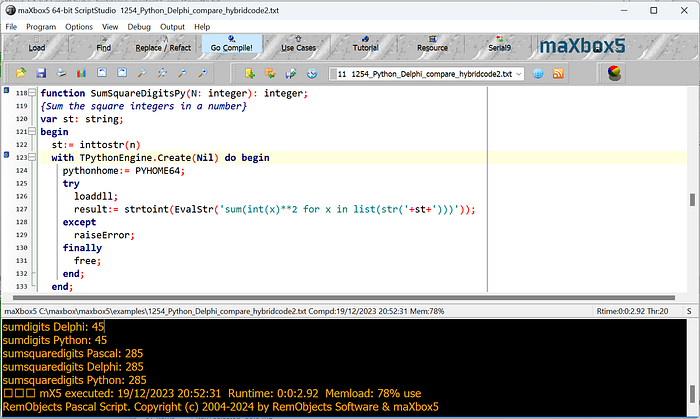Image resolution: width=700 pixels, height=419 pixels.
Task: Click the 'Rtime:0:0:2.92 Thr:20' status panel
Action: point(632,311)
